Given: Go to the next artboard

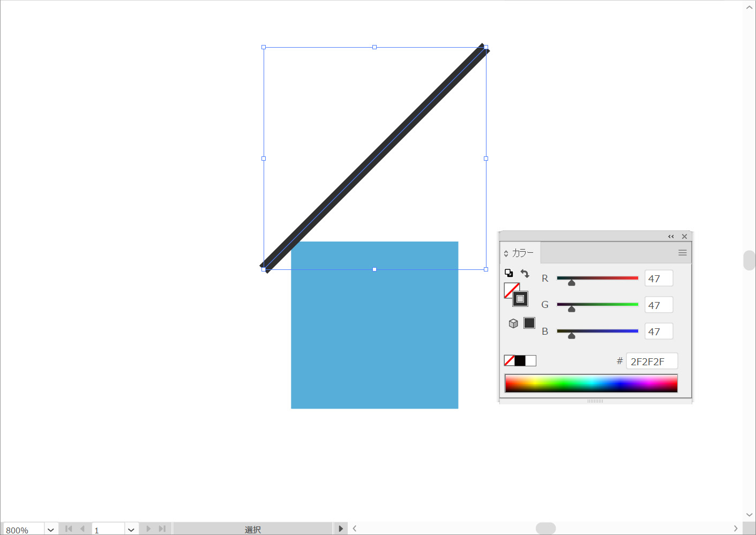Looking at the screenshot, I should pyautogui.click(x=148, y=529).
